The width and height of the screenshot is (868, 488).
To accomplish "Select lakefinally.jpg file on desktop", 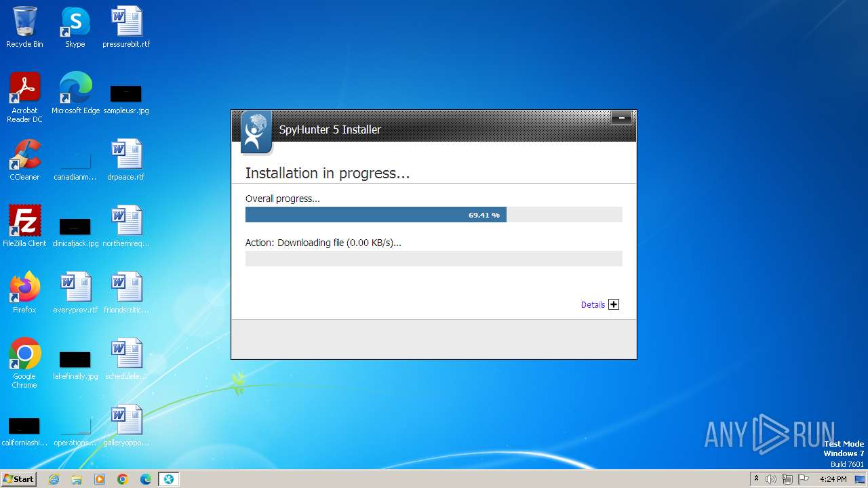I will (x=75, y=365).
